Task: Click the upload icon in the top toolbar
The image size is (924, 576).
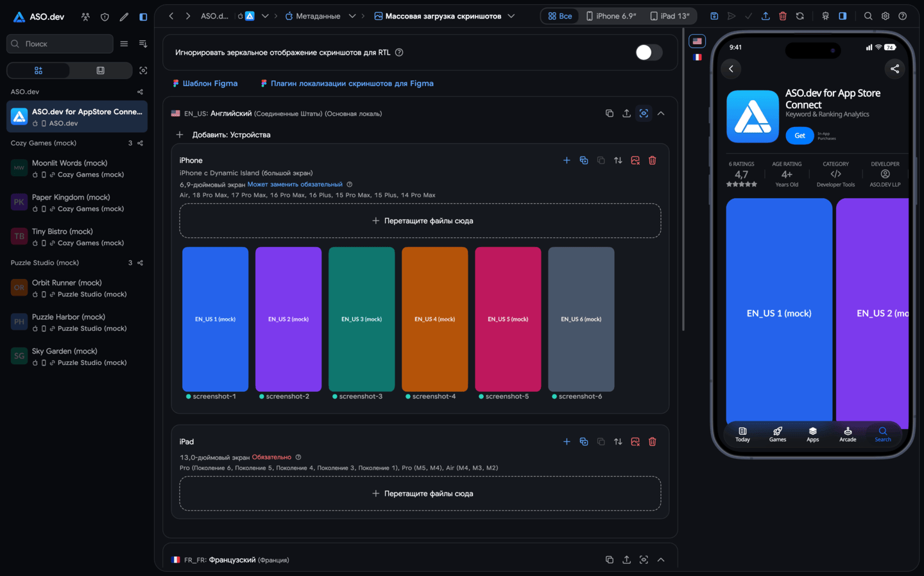Action: (766, 16)
